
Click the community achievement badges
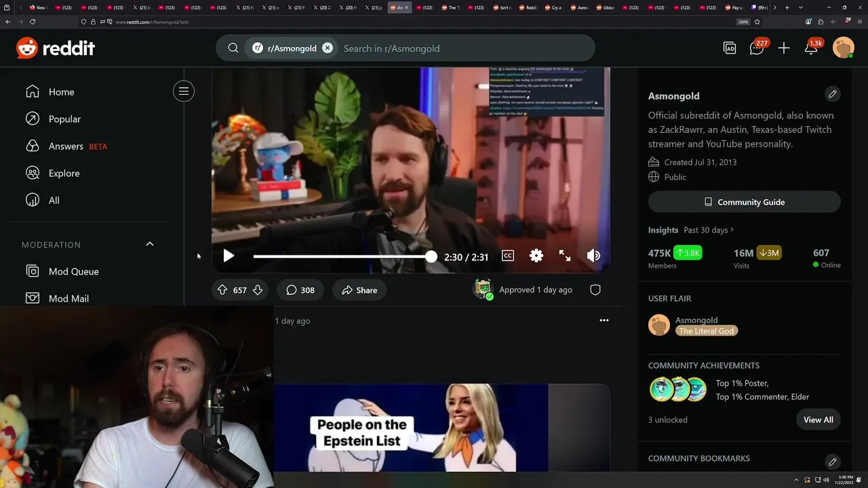tap(678, 390)
